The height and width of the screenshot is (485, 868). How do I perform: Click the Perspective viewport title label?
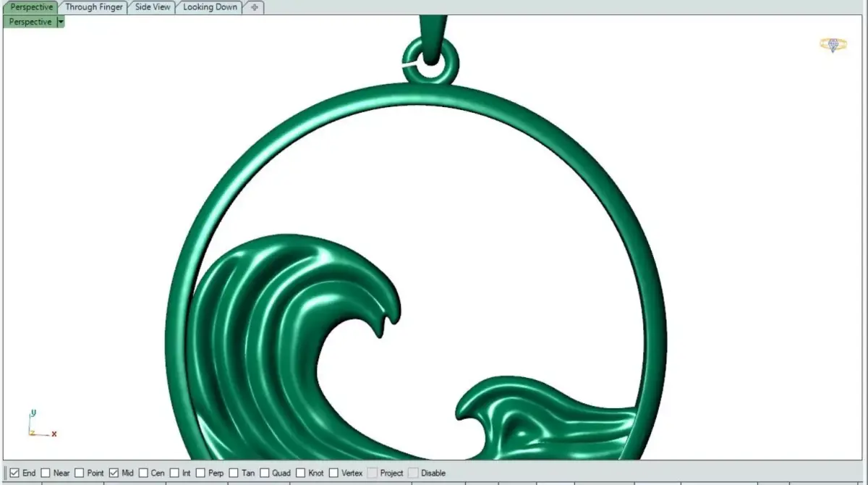30,22
